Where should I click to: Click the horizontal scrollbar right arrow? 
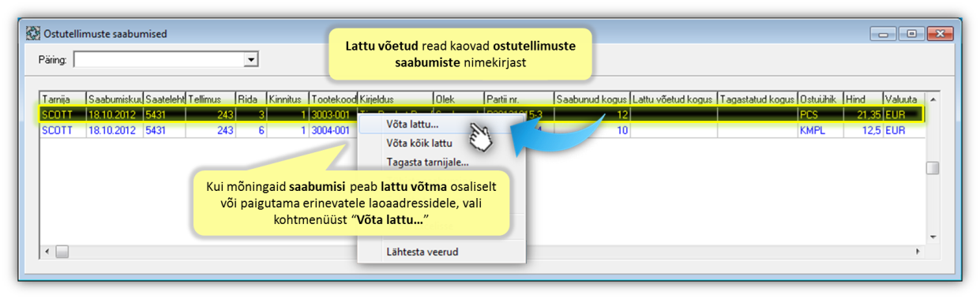click(x=918, y=251)
